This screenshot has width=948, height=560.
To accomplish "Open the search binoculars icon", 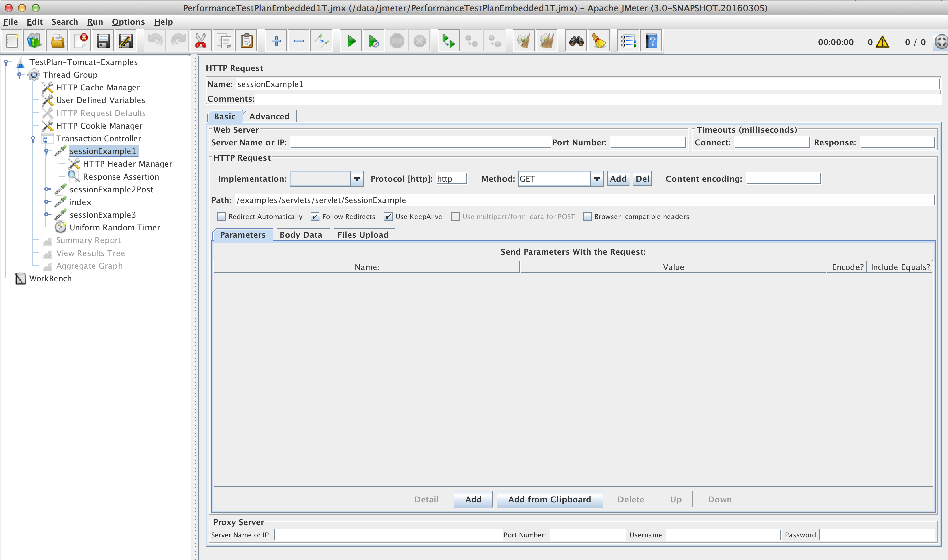I will tap(576, 41).
